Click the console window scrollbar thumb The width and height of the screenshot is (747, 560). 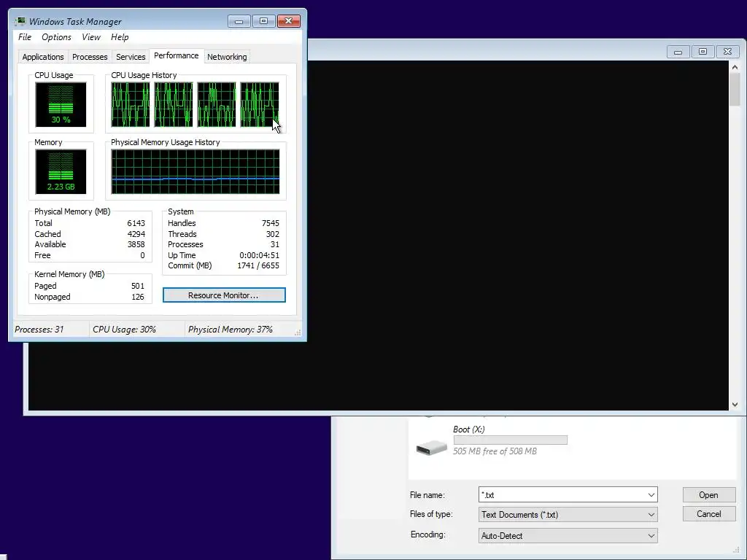click(735, 90)
